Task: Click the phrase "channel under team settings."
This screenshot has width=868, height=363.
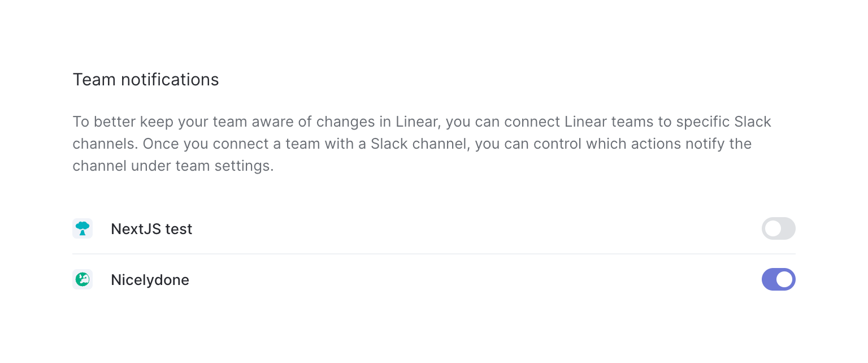Action: [173, 166]
